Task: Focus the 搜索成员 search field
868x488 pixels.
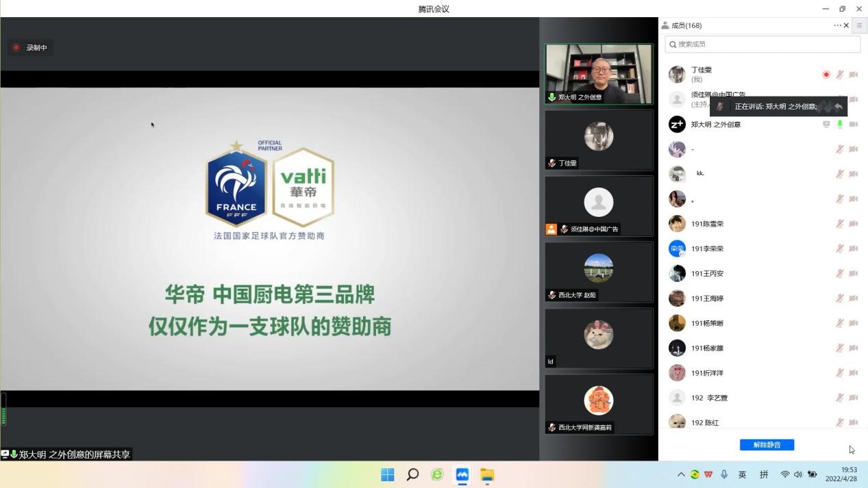Action: tap(762, 44)
